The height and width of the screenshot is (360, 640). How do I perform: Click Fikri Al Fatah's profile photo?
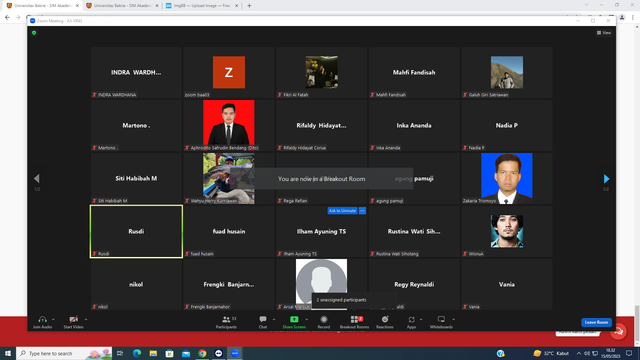pyautogui.click(x=322, y=72)
